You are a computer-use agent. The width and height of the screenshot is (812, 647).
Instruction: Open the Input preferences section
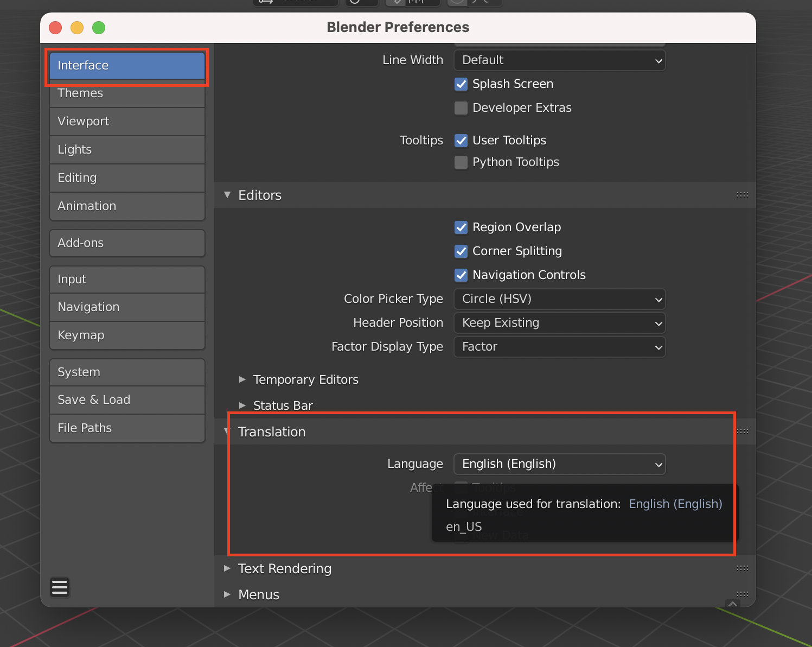pyautogui.click(x=127, y=280)
